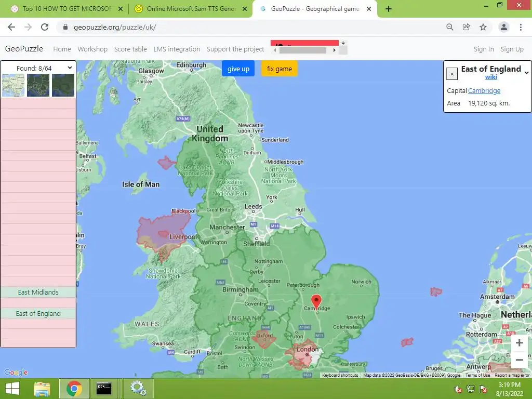Click left arrow of header scrollbar
Image resolution: width=532 pixels, height=399 pixels.
tap(275, 50)
